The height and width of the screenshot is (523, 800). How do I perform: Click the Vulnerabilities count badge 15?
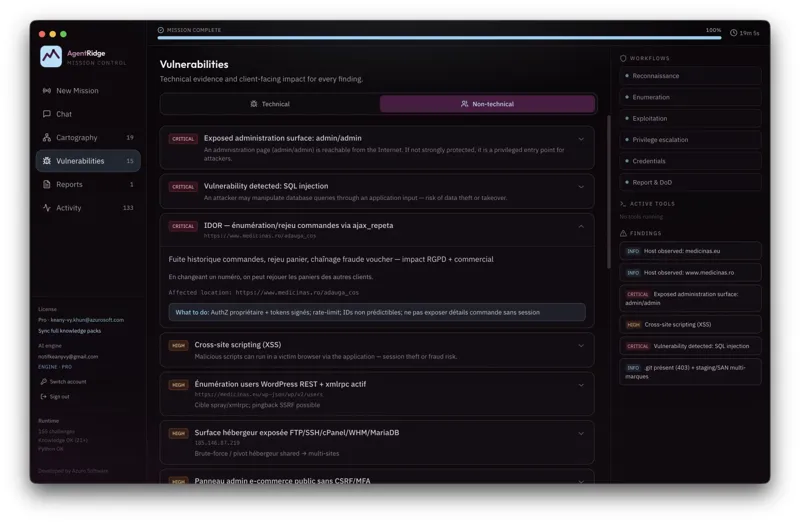130,161
